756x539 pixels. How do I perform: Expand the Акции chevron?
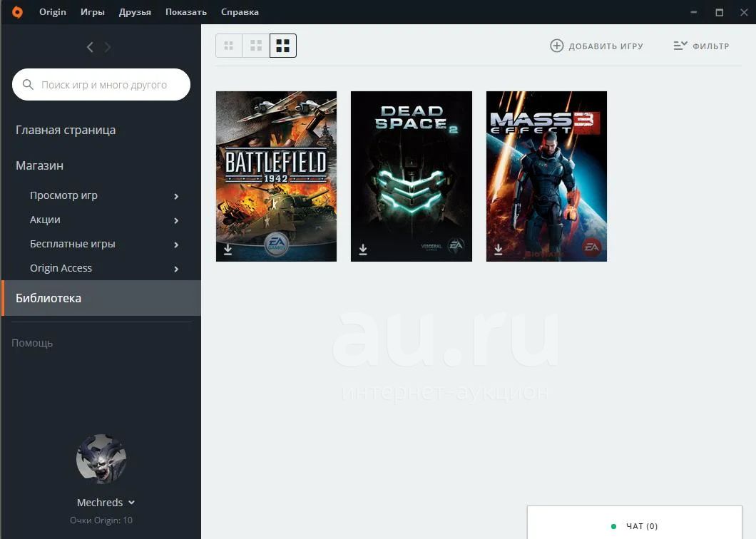click(176, 220)
